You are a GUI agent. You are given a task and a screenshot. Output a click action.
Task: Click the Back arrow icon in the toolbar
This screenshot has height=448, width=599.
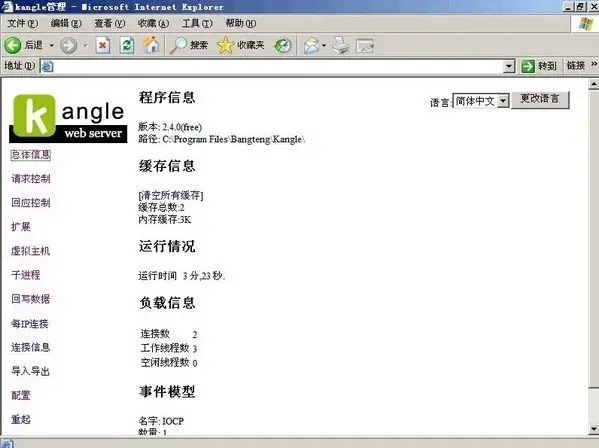point(13,45)
